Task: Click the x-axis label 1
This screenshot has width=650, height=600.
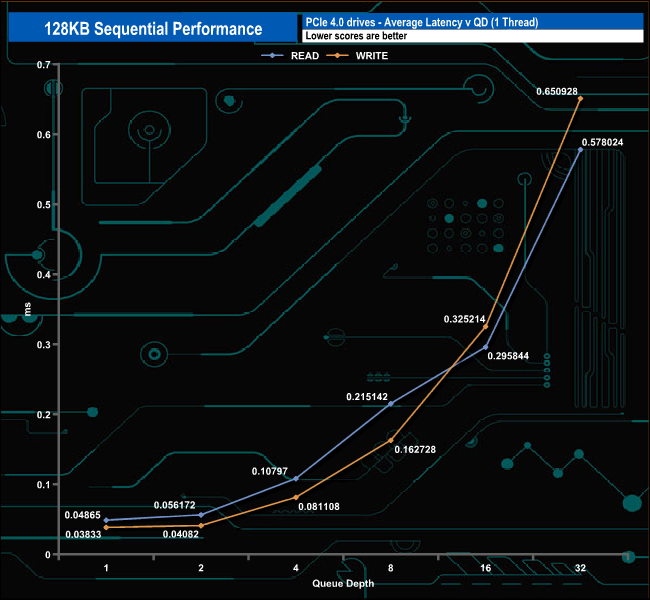Action: click(107, 568)
